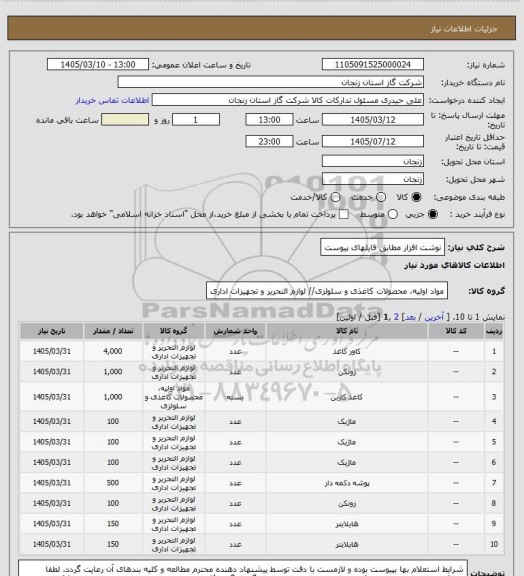This screenshot has width=524, height=576.
Task: Click the response deadline date 1405/03/12
Action: point(373,120)
